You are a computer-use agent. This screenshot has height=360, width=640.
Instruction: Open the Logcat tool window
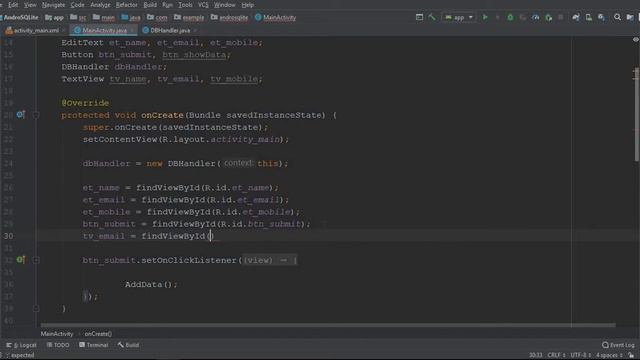coord(21,345)
